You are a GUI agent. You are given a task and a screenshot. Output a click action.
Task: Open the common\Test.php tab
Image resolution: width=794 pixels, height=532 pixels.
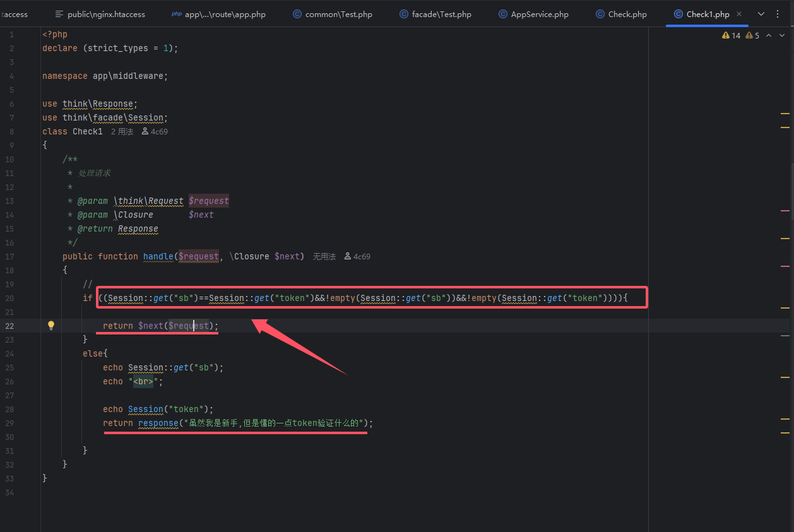[x=332, y=14]
